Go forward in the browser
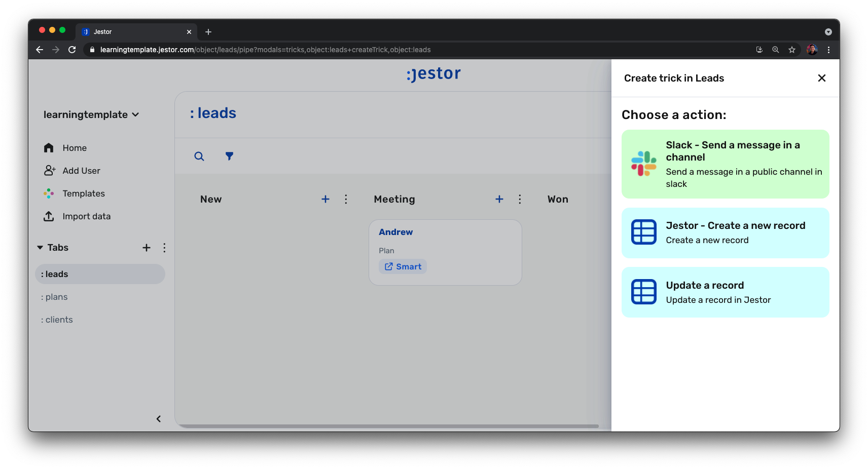Screen dimensions: 868x469 click(56, 50)
